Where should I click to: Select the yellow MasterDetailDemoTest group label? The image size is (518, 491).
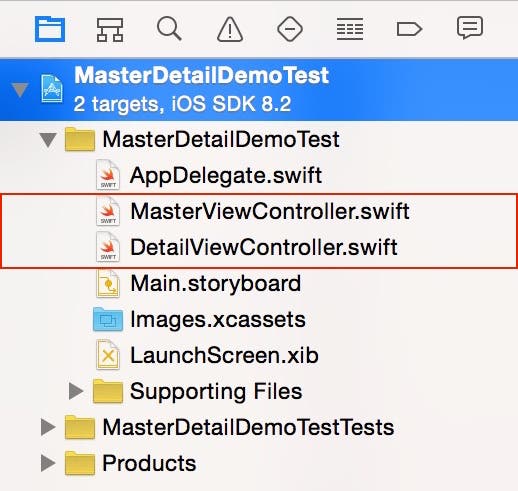coord(221,139)
